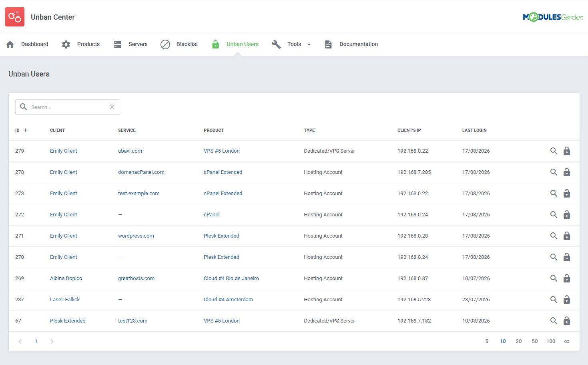Image resolution: width=588 pixels, height=365 pixels.
Task: View details for row 273
Action: (554, 194)
